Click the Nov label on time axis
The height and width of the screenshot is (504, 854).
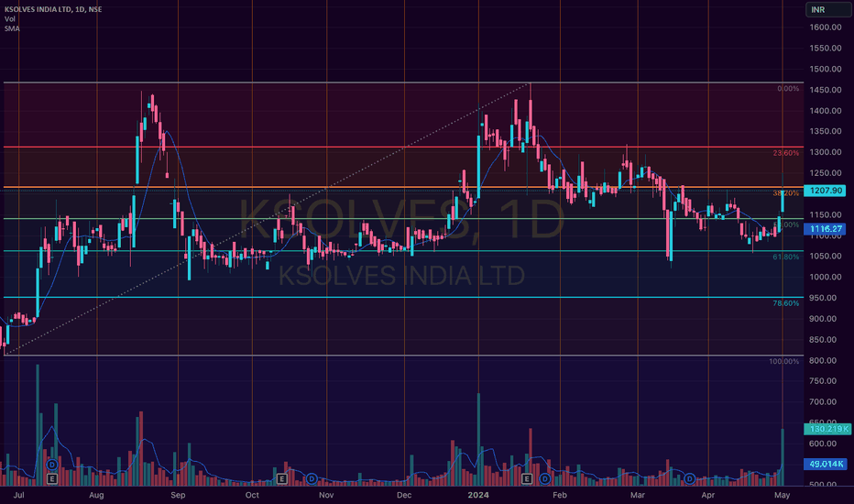[x=326, y=495]
